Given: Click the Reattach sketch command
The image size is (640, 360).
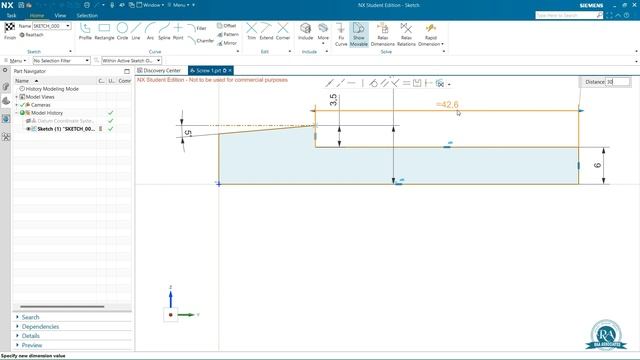Looking at the screenshot, I should (x=31, y=35).
